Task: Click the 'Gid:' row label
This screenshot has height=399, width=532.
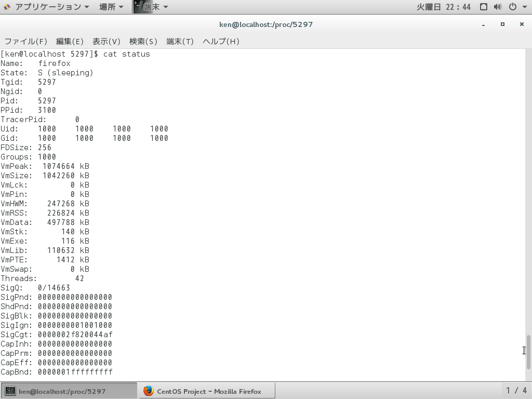Action: pyautogui.click(x=9, y=138)
